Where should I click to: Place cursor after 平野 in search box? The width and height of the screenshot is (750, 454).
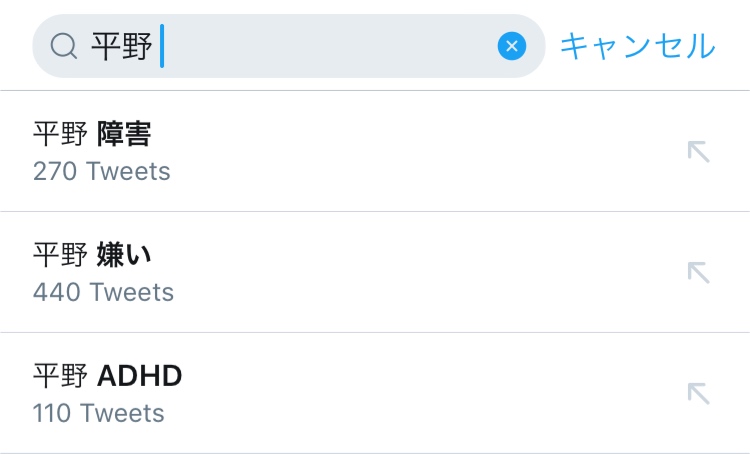pyautogui.click(x=162, y=46)
